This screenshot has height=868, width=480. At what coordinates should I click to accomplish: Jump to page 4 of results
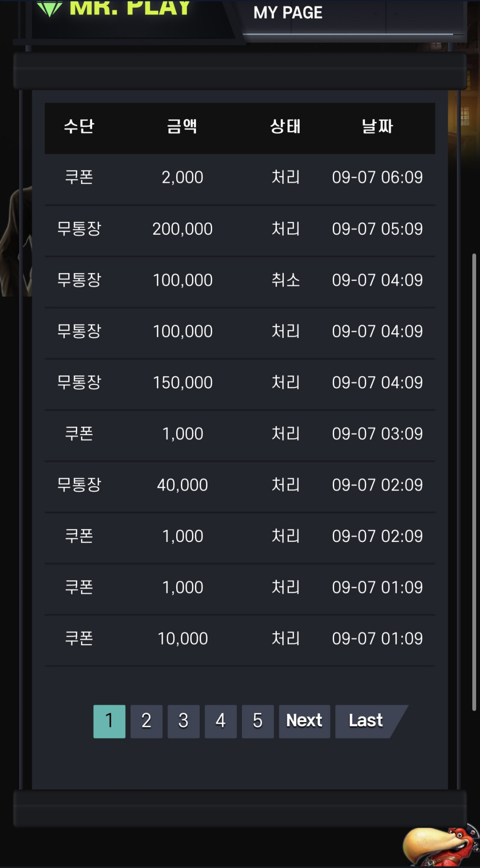pos(220,721)
